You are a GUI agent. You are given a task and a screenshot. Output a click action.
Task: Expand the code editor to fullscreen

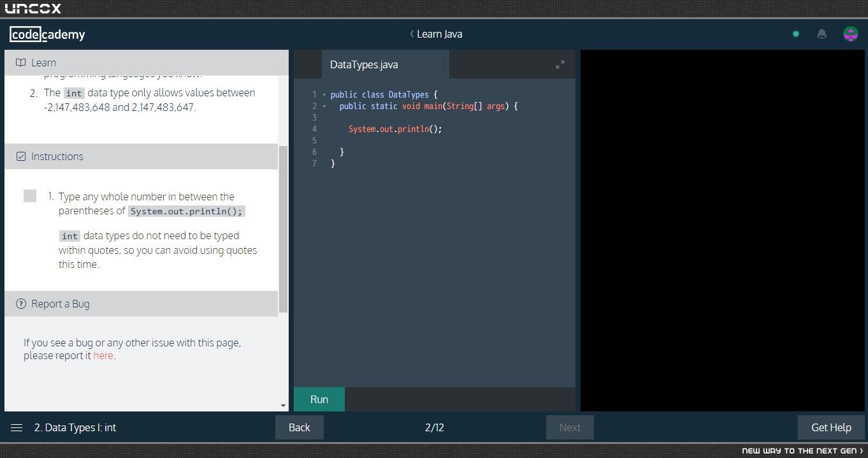(560, 64)
